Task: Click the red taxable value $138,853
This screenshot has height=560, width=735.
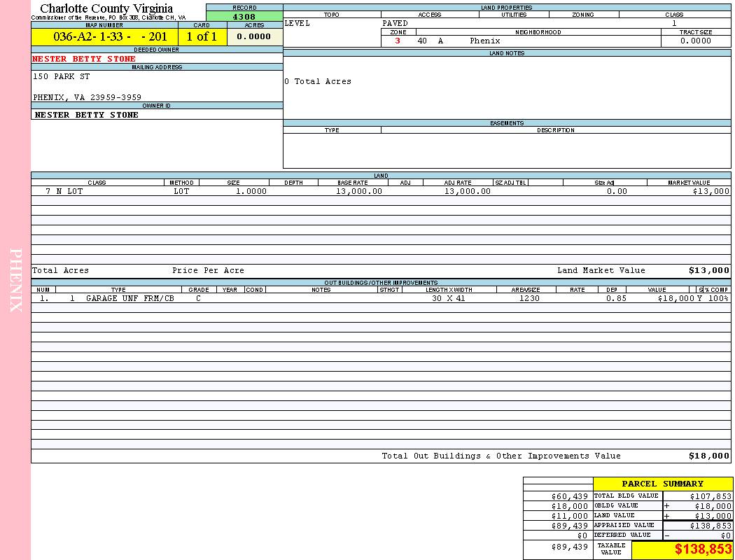Action: pyautogui.click(x=703, y=549)
